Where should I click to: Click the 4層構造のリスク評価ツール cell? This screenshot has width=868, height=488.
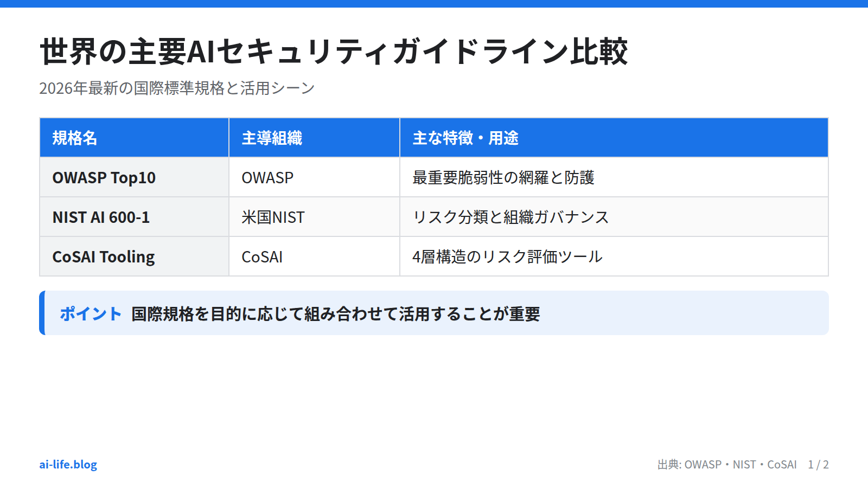[x=614, y=256]
